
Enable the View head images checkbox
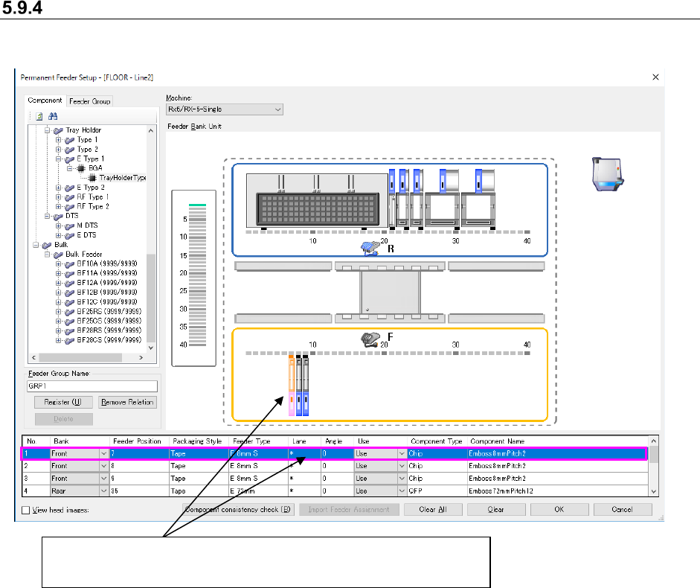(26, 510)
